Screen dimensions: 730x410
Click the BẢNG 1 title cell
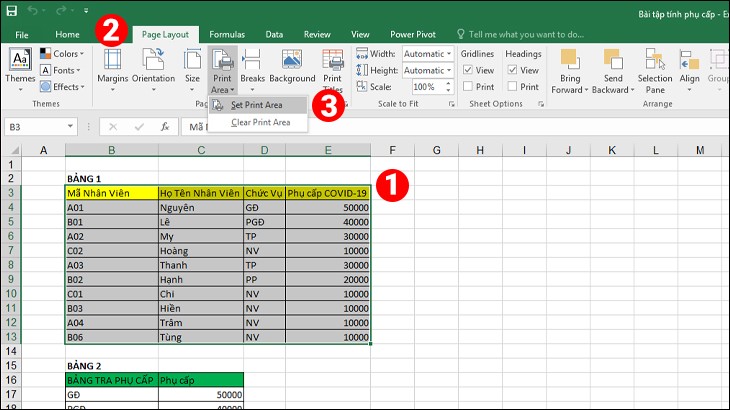click(112, 179)
